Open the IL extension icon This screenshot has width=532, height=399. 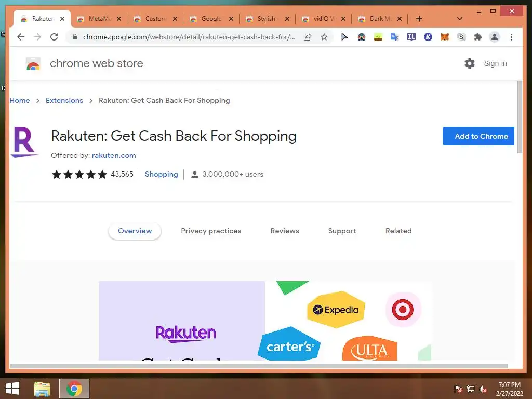tap(411, 37)
